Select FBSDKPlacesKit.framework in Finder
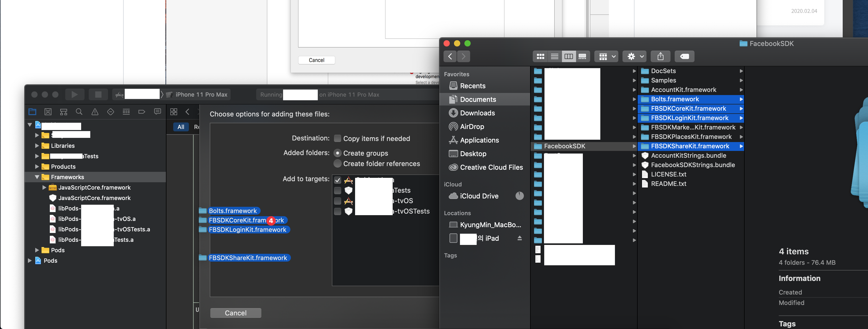Image resolution: width=868 pixels, height=329 pixels. [691, 137]
